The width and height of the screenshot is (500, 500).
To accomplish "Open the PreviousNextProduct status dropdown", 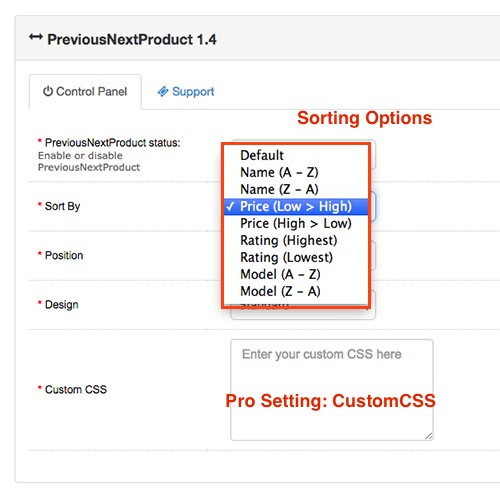I will pyautogui.click(x=373, y=155).
